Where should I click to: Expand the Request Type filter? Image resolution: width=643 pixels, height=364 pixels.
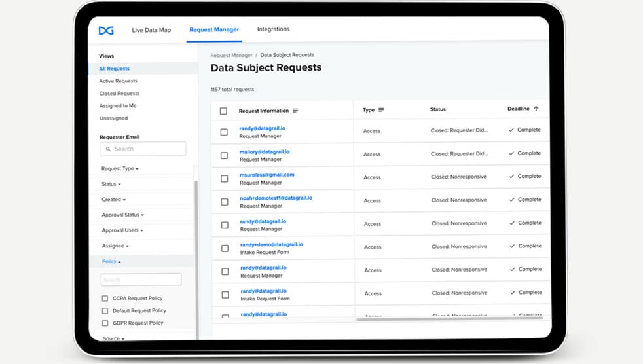pos(119,169)
